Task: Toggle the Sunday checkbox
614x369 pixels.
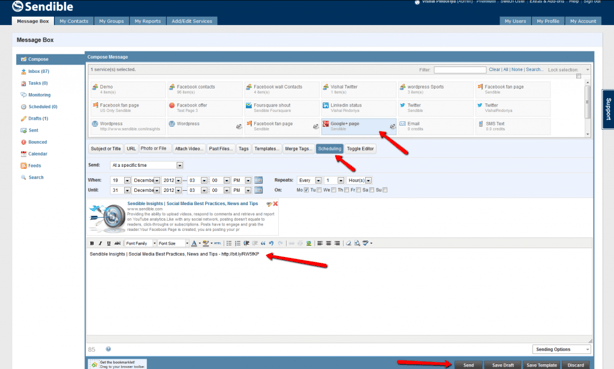Action: click(x=385, y=190)
